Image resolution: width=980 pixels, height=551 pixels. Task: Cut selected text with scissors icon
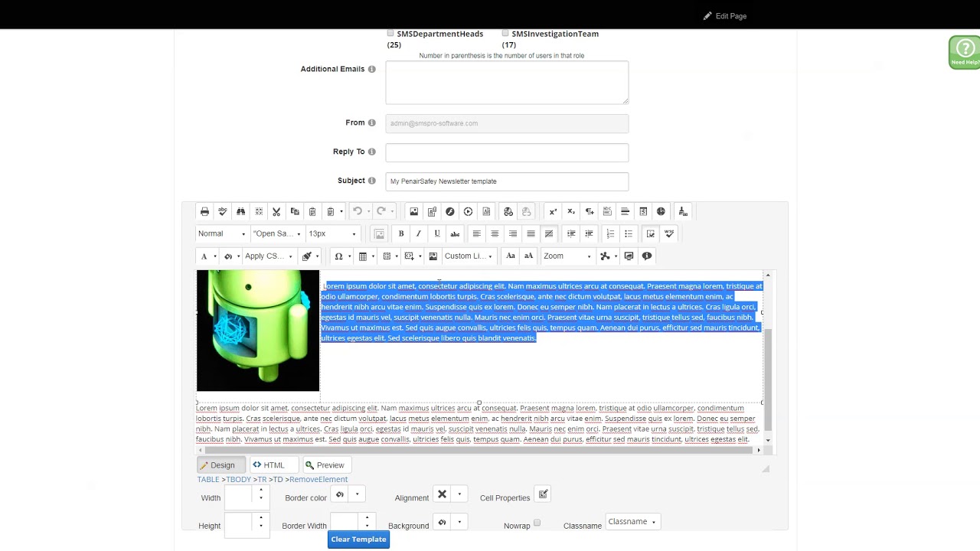tap(276, 211)
